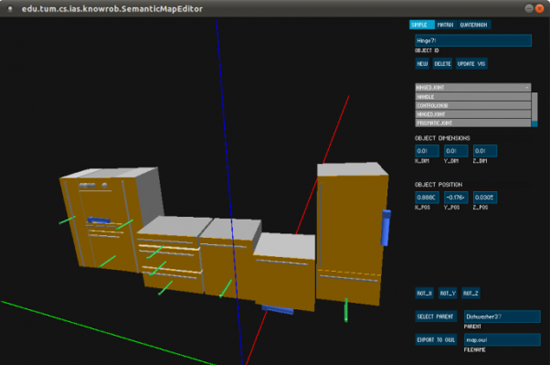Switch to the Matrix tab

(445, 25)
